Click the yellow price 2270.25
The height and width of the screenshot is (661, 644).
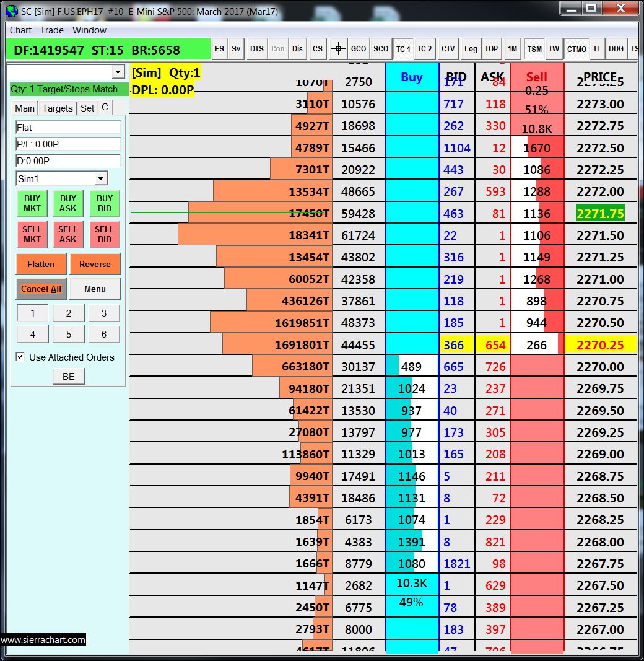click(x=600, y=345)
